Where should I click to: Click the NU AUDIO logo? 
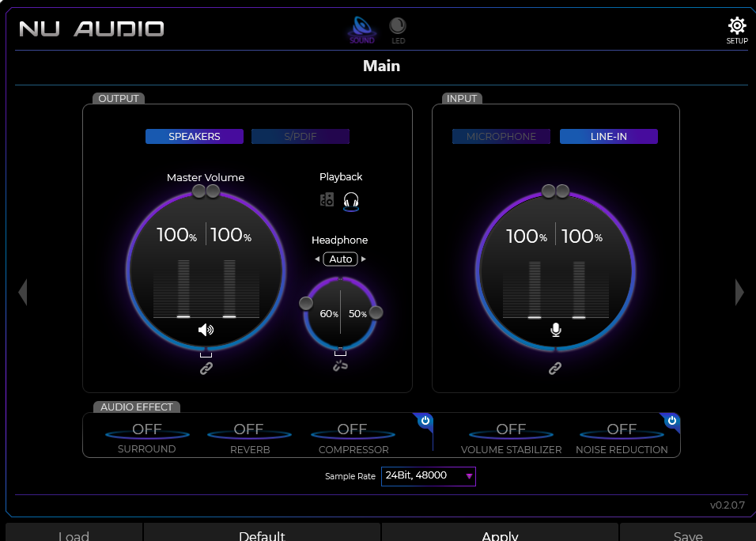click(x=92, y=29)
